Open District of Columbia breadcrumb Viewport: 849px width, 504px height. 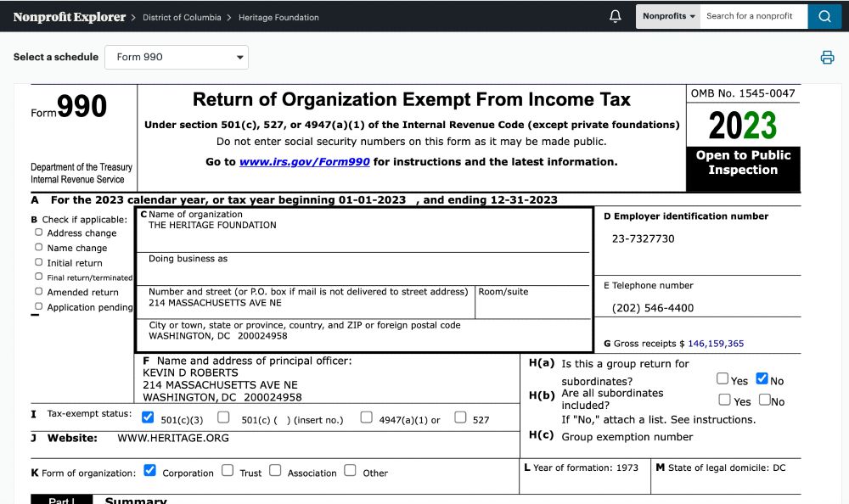pyautogui.click(x=182, y=17)
